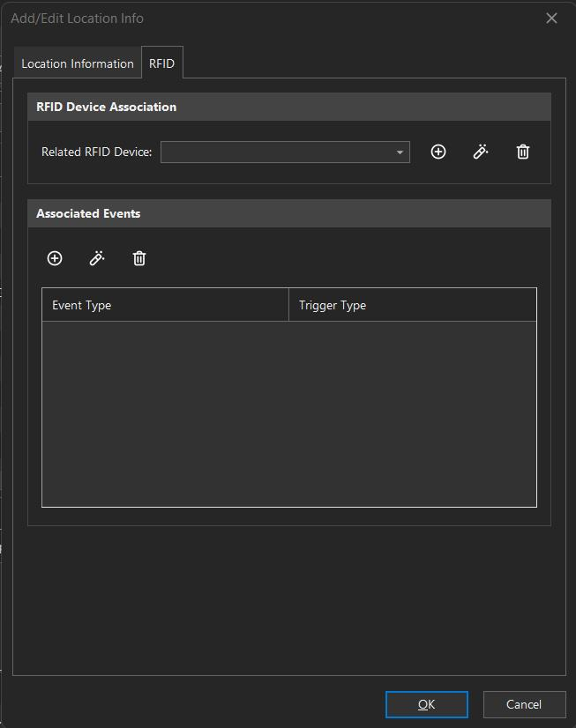The image size is (576, 728).
Task: Click the Associated Events section header
Action: click(288, 213)
